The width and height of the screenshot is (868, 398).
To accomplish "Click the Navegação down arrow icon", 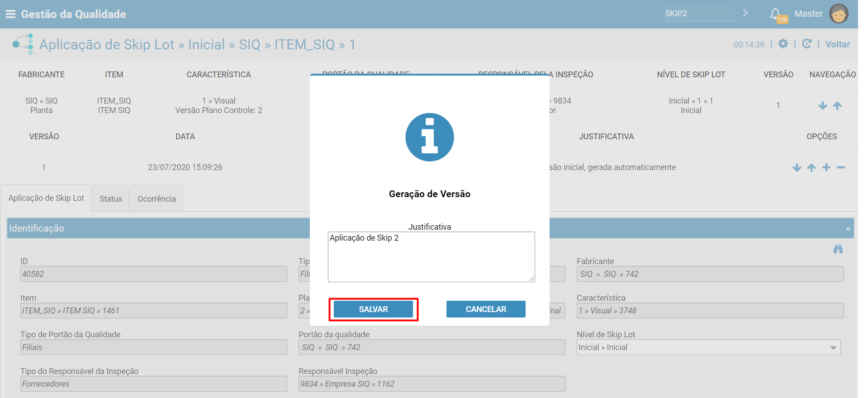I will click(823, 105).
